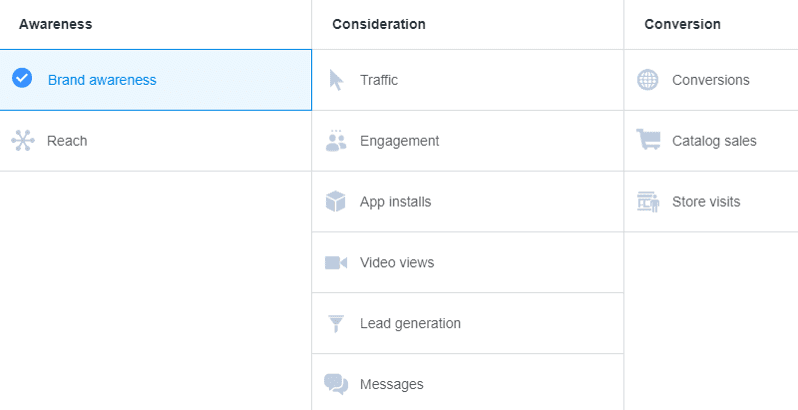Click the Video views camera icon
Image resolution: width=798 pixels, height=410 pixels.
tap(336, 263)
